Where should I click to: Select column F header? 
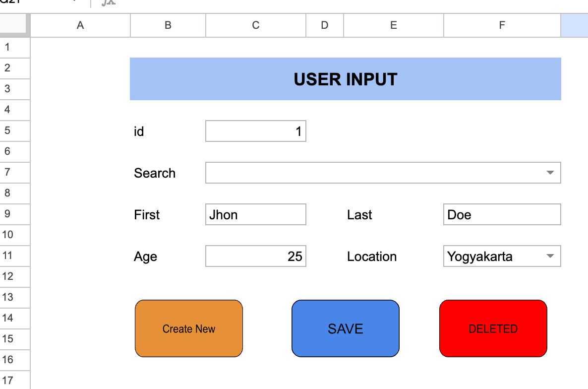pyautogui.click(x=502, y=25)
